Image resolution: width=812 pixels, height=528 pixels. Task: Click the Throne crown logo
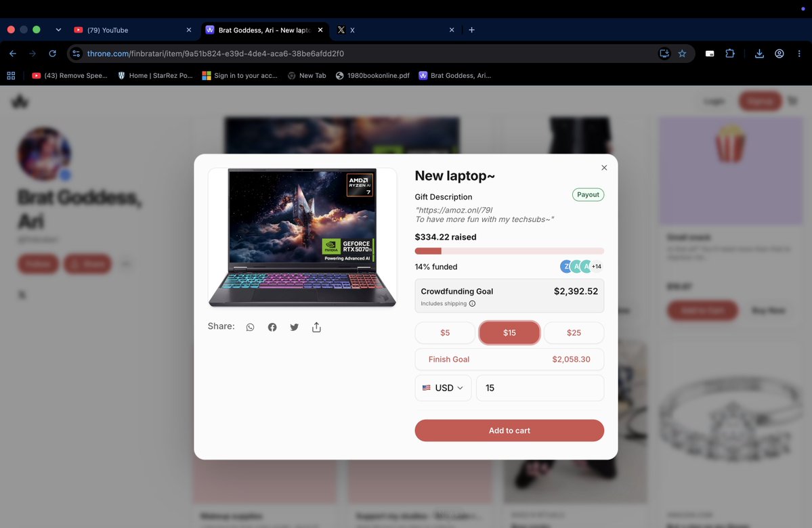click(x=20, y=102)
